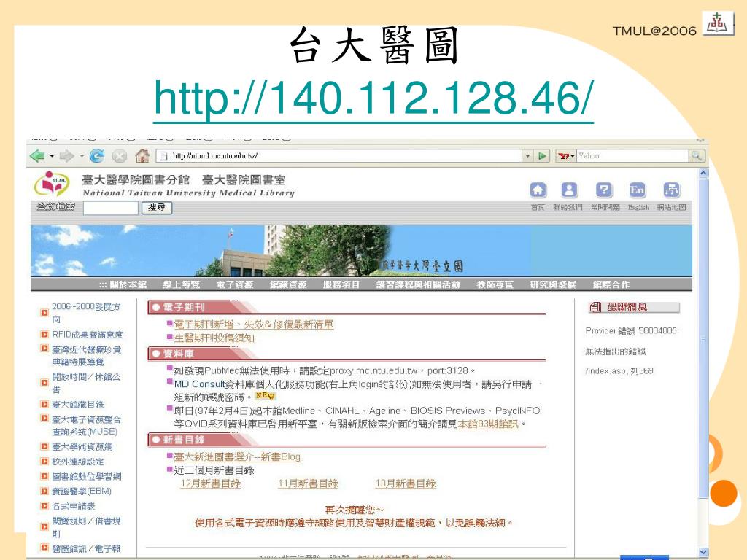Open the 館際合作 navigation menu
Image resolution: width=747 pixels, height=560 pixels.
click(x=611, y=285)
